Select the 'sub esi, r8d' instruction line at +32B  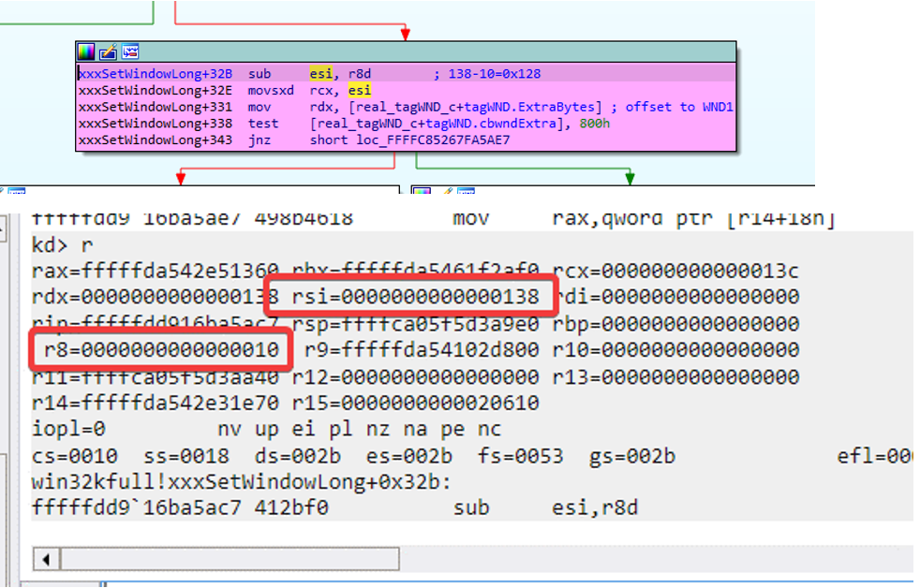pyautogui.click(x=406, y=73)
